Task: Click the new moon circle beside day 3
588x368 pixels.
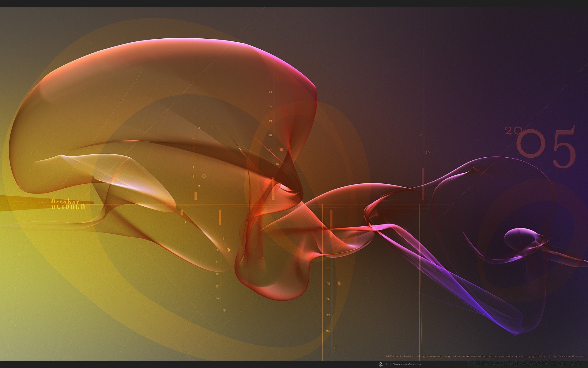Action: coord(204,176)
